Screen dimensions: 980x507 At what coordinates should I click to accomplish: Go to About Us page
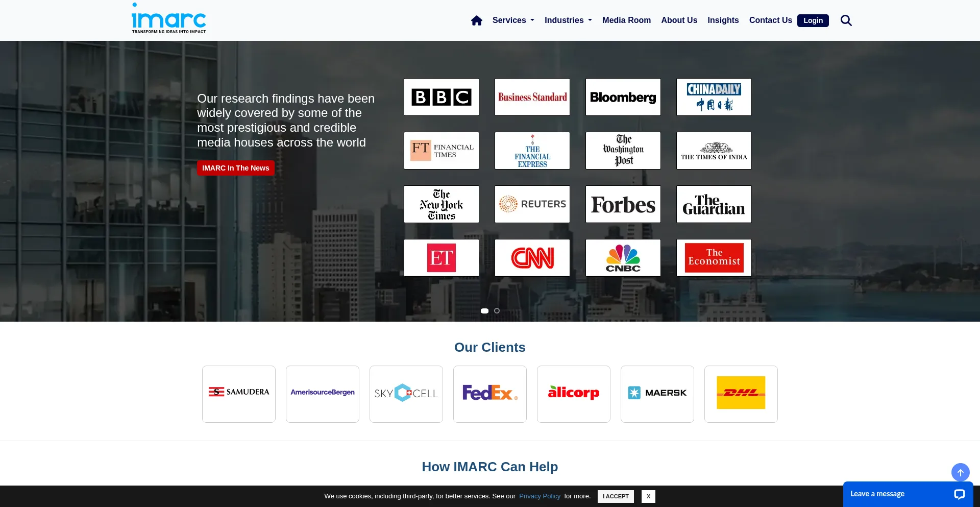point(679,20)
